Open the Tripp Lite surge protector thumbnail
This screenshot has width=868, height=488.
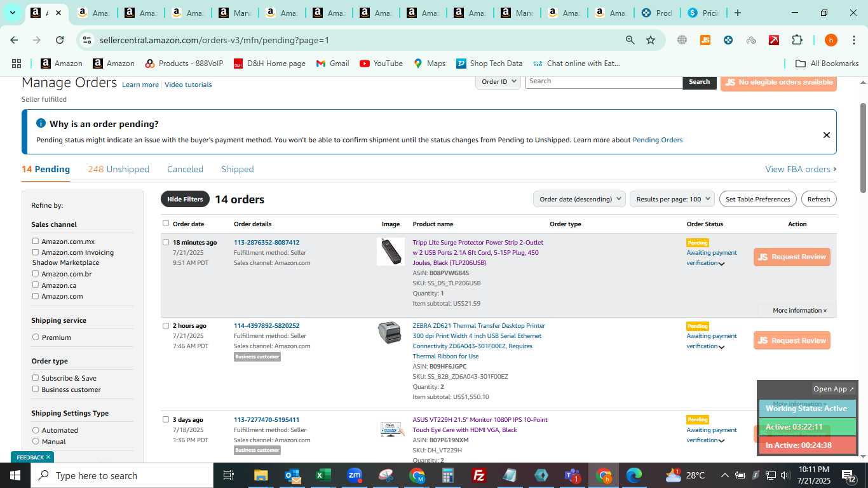pyautogui.click(x=390, y=252)
